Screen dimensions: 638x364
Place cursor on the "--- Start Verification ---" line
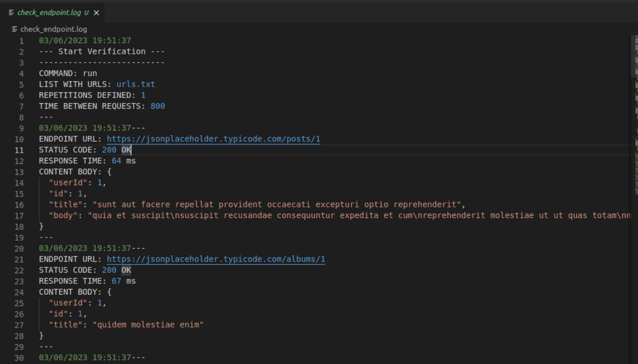click(101, 52)
